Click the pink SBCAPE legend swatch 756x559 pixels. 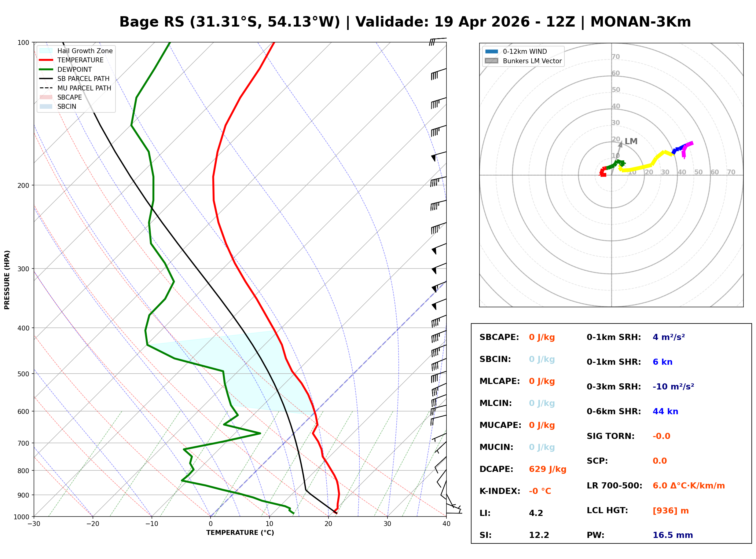pyautogui.click(x=46, y=97)
